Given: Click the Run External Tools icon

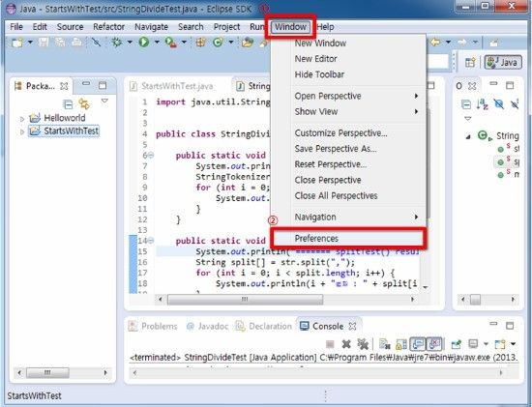Looking at the screenshot, I should [170, 43].
